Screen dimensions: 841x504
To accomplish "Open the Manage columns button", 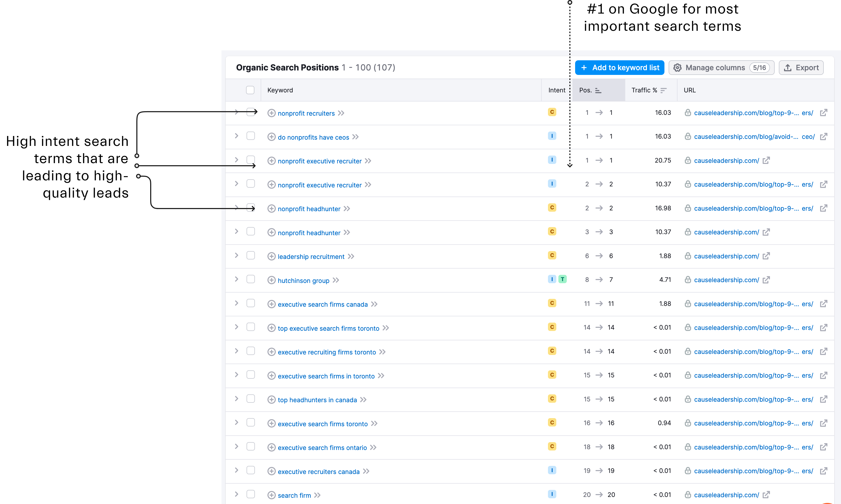I will click(721, 68).
